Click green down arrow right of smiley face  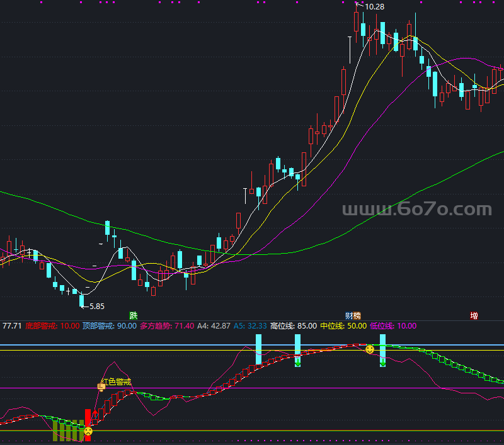pos(382,363)
